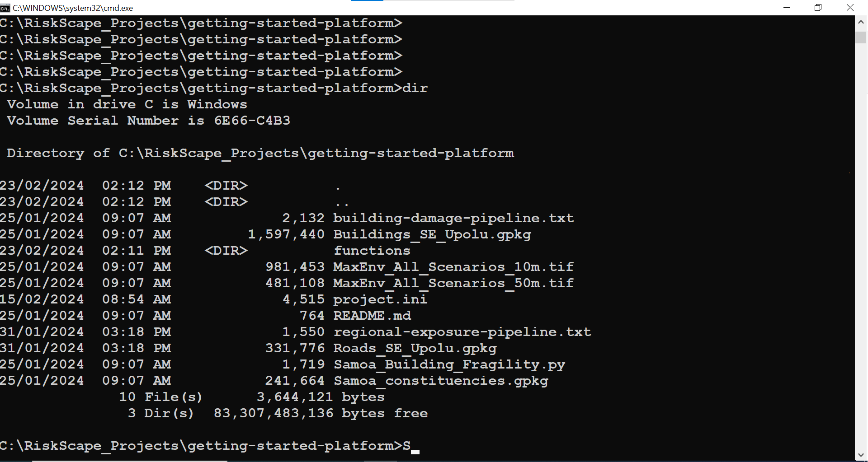Viewport: 868px width, 462px height.
Task: Close the cmd.exe window
Action: point(850,8)
